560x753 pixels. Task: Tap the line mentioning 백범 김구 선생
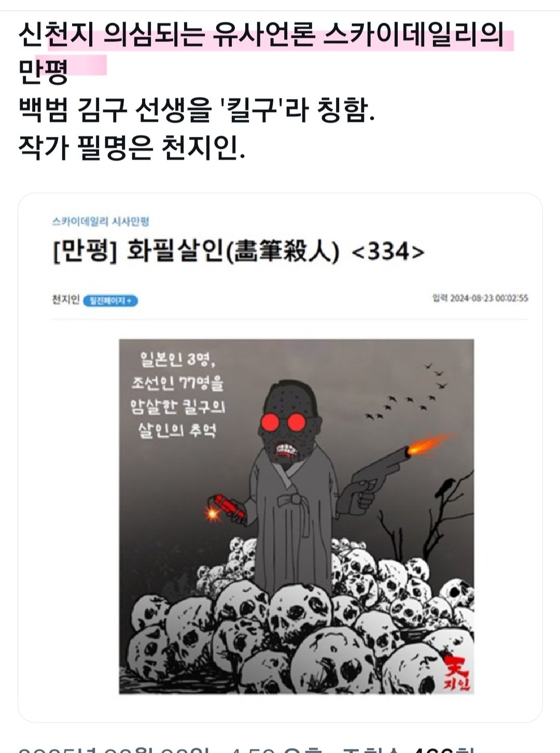pyautogui.click(x=196, y=109)
